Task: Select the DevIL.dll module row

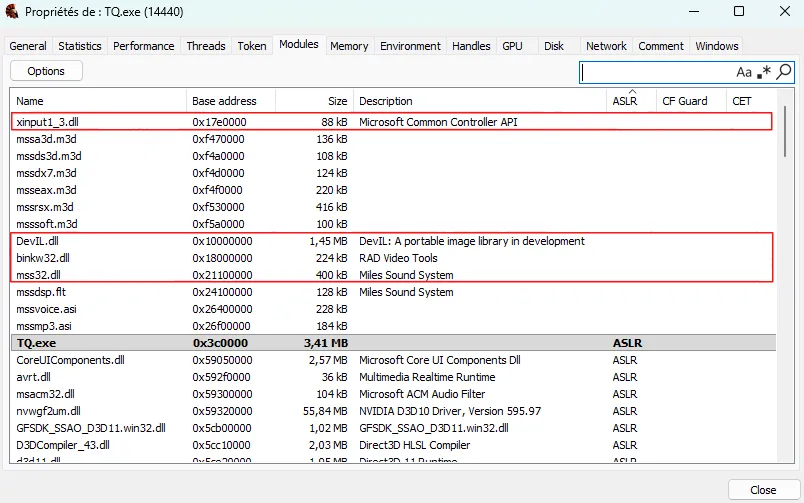Action: (x=393, y=241)
